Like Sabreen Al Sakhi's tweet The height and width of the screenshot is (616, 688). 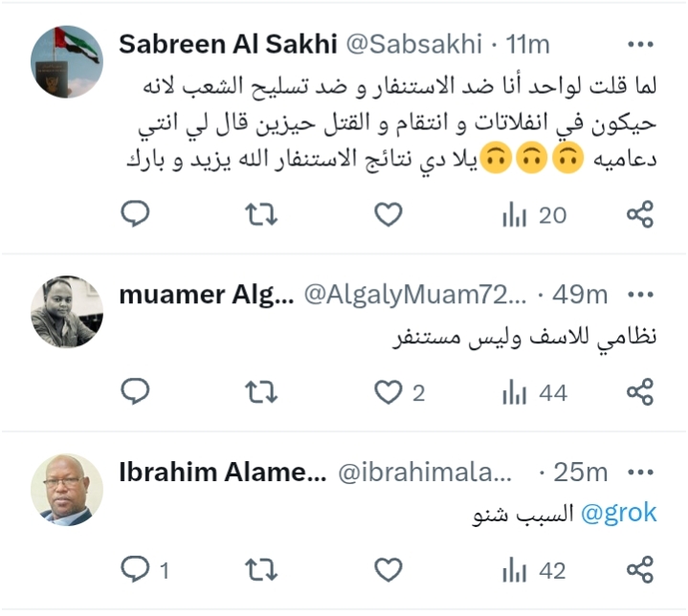(388, 215)
